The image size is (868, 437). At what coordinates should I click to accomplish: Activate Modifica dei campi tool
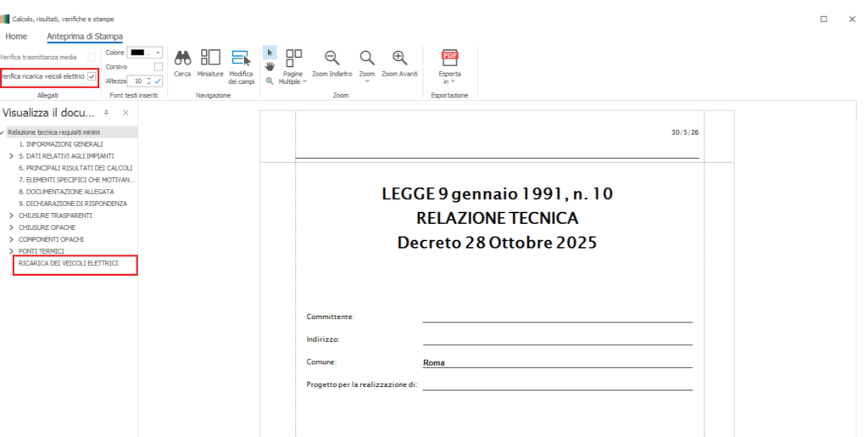[x=241, y=67]
